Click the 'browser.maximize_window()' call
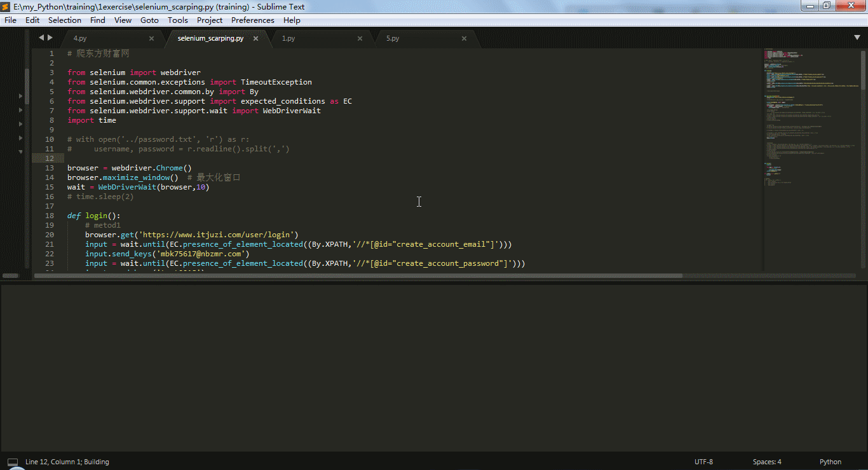868x470 pixels. pyautogui.click(x=123, y=177)
